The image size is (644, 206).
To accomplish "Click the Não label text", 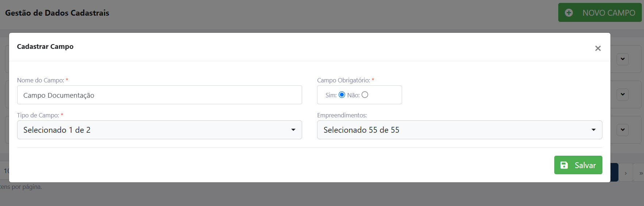I will 353,95.
